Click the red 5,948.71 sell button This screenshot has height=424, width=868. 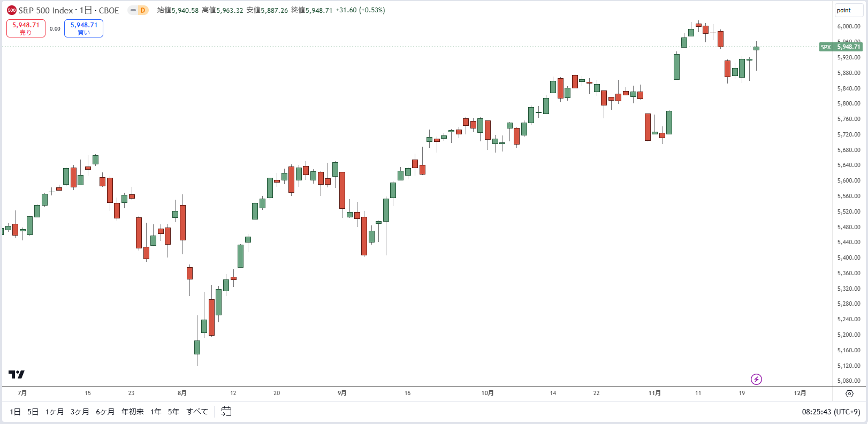coord(26,28)
